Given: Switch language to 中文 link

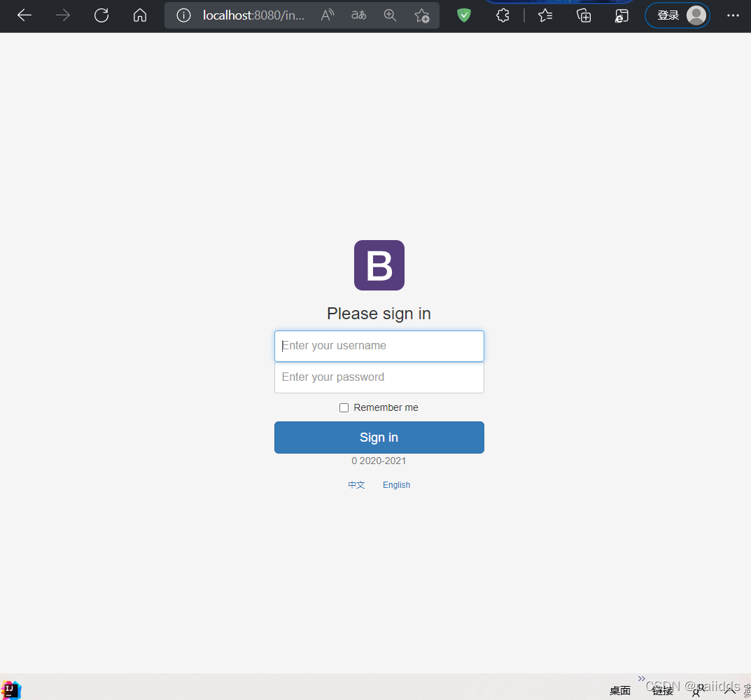Looking at the screenshot, I should tap(356, 485).
